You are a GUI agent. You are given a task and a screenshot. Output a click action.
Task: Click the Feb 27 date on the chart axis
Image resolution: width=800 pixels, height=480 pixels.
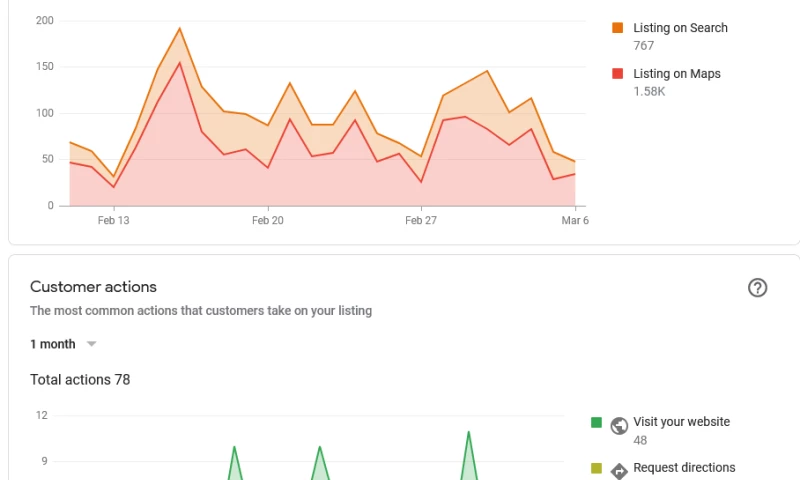point(421,221)
